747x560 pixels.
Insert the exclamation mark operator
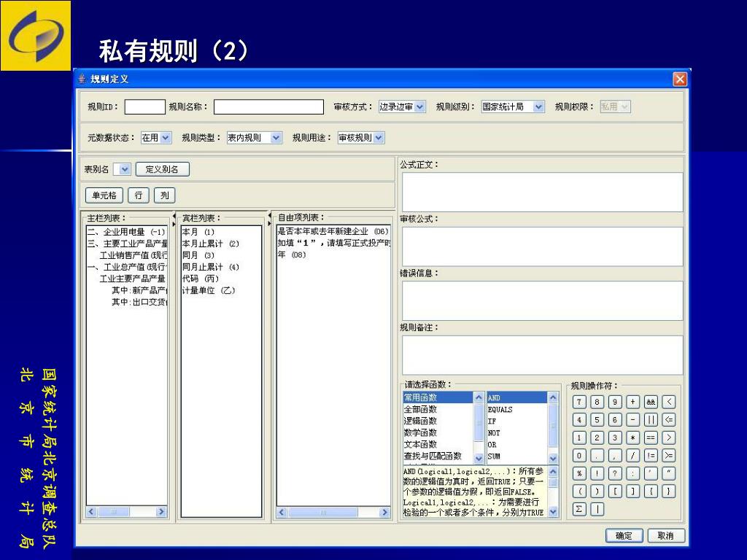click(597, 473)
